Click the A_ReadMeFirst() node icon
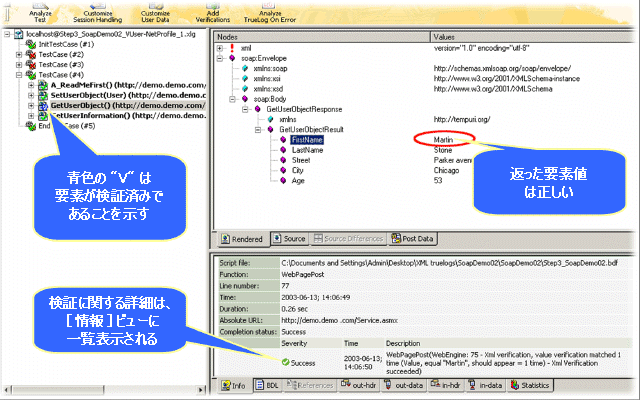The image size is (640, 400). point(41,86)
